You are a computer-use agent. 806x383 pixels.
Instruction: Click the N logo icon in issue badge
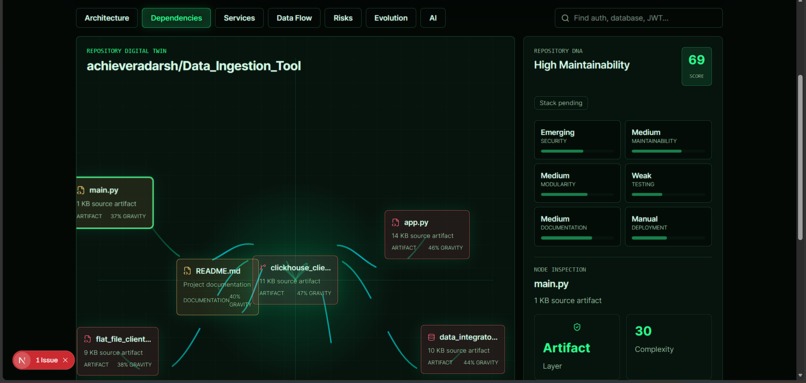[x=22, y=360]
